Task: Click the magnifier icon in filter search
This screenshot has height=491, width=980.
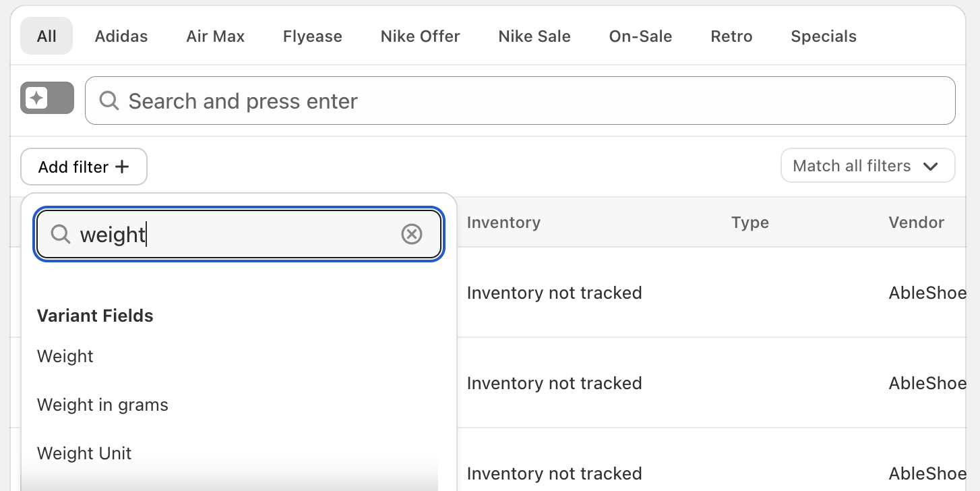Action: coord(61,234)
